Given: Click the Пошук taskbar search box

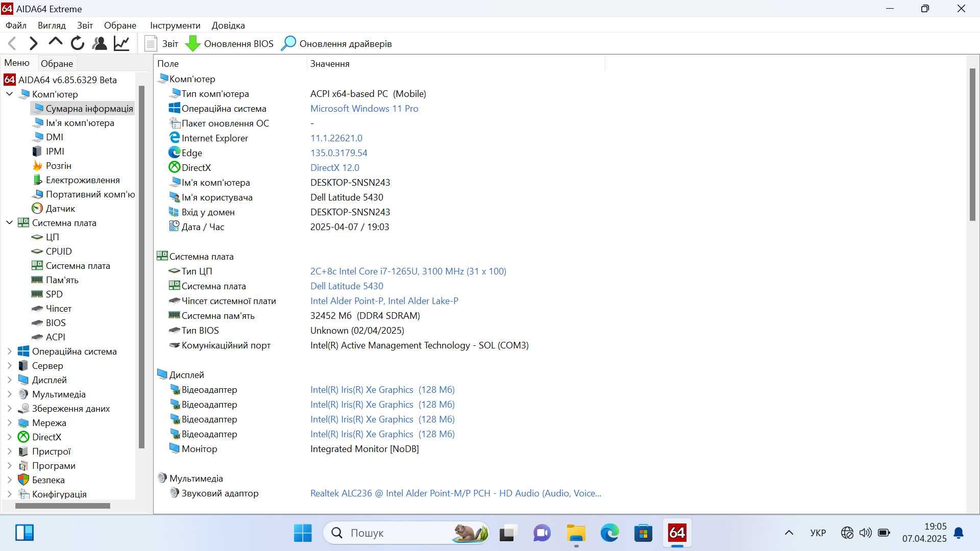Looking at the screenshot, I should [406, 533].
